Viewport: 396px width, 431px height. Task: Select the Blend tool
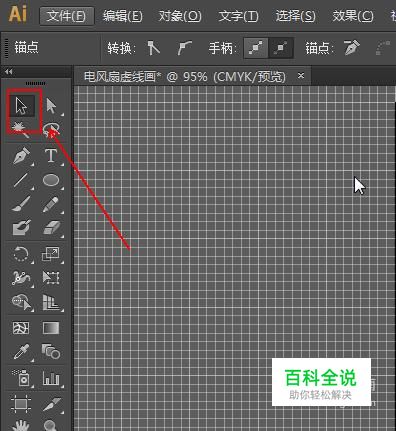(51, 352)
